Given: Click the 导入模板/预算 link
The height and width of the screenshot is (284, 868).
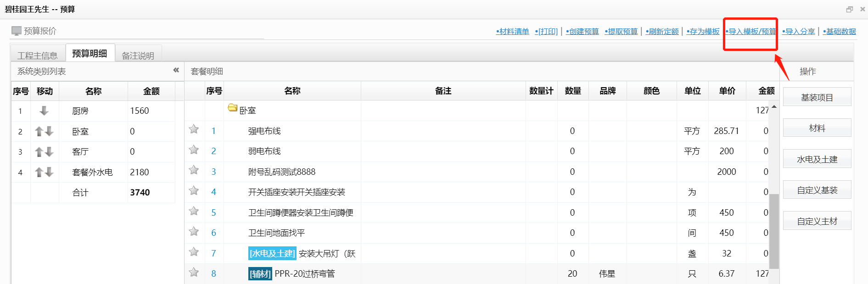Looking at the screenshot, I should (751, 32).
